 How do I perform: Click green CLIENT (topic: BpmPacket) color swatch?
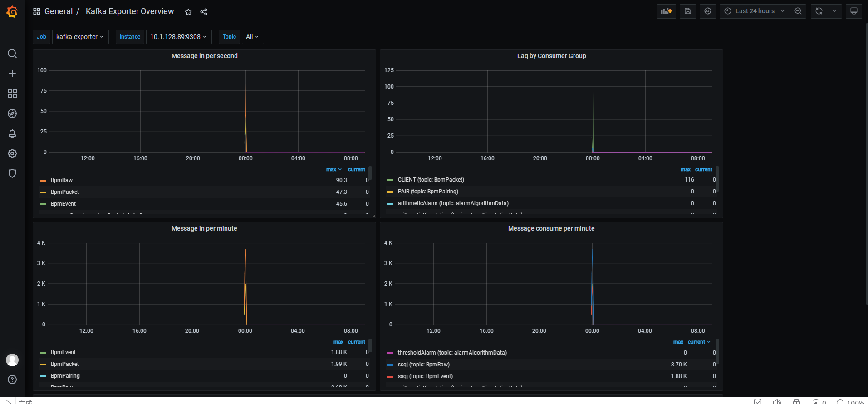click(390, 180)
